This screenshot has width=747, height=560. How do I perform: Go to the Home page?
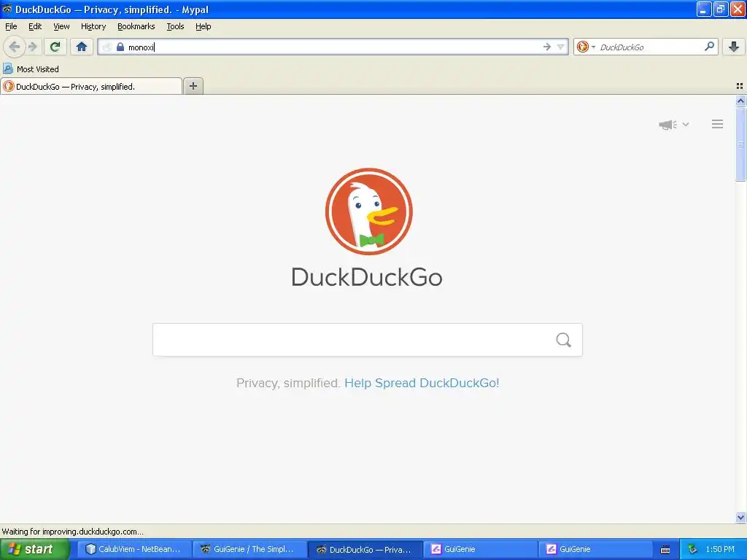point(82,47)
